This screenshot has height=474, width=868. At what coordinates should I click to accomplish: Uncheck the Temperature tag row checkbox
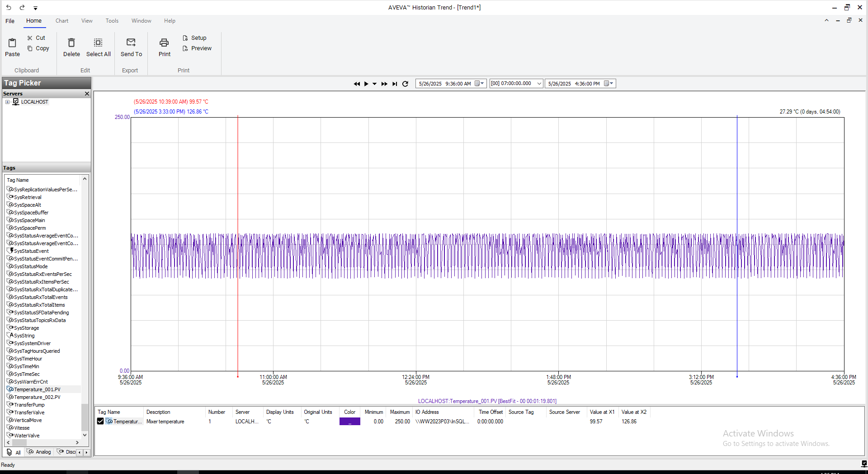click(x=100, y=422)
